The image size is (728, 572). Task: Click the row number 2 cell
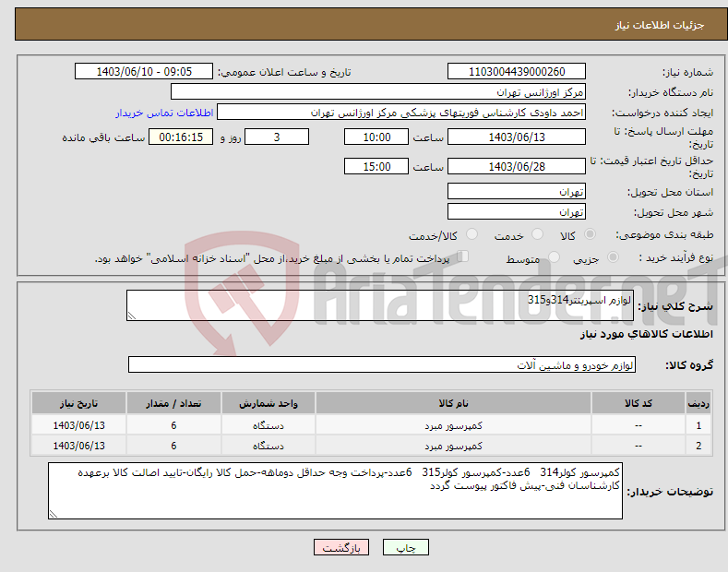click(x=698, y=446)
